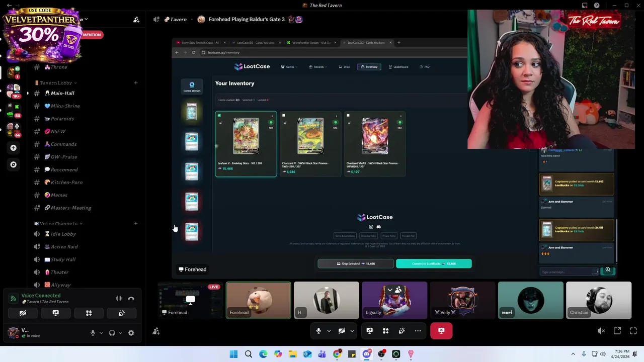
Task: Open the headphones output options arrow in user panel
Action: click(x=120, y=333)
